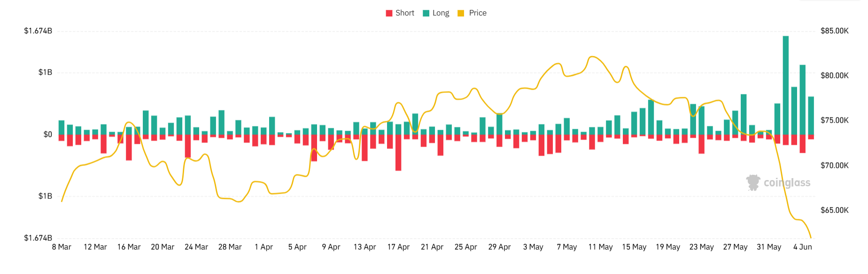
Task: Click the 16 Mar date label
Action: pyautogui.click(x=129, y=247)
